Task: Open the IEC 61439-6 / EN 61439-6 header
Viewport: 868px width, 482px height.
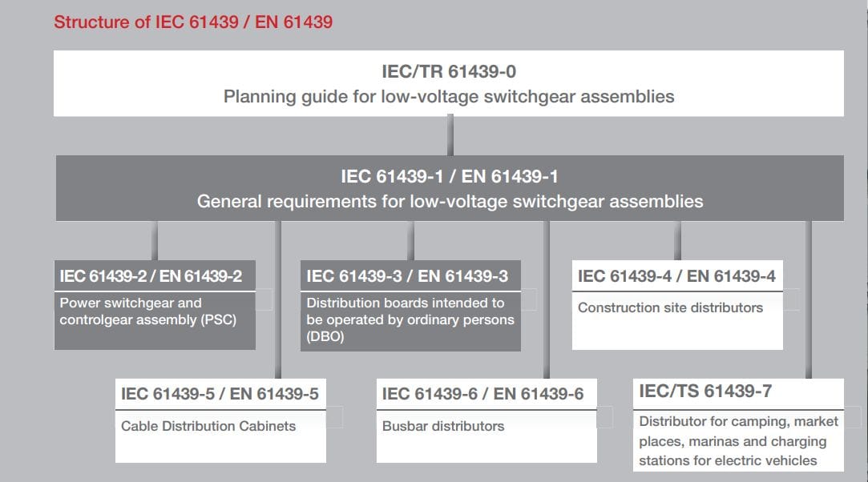Action: coord(483,394)
